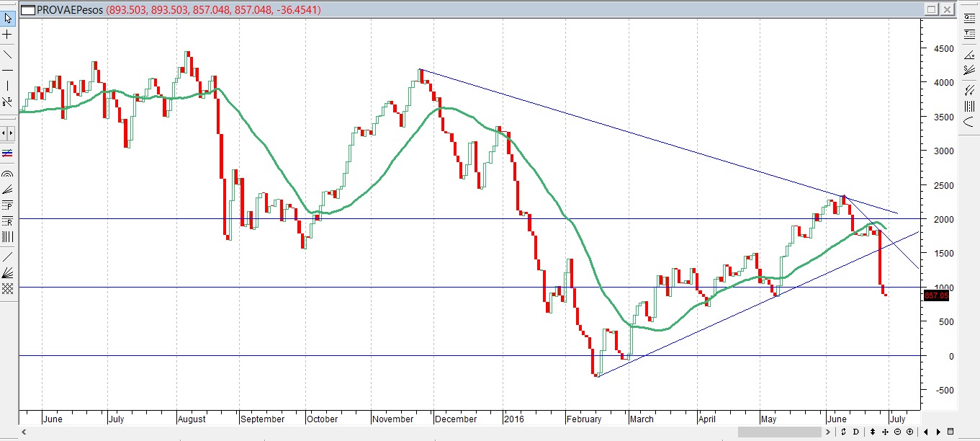Step chart back with left triangle
Image resolution: width=980 pixels, height=441 pixels.
pyautogui.click(x=926, y=432)
